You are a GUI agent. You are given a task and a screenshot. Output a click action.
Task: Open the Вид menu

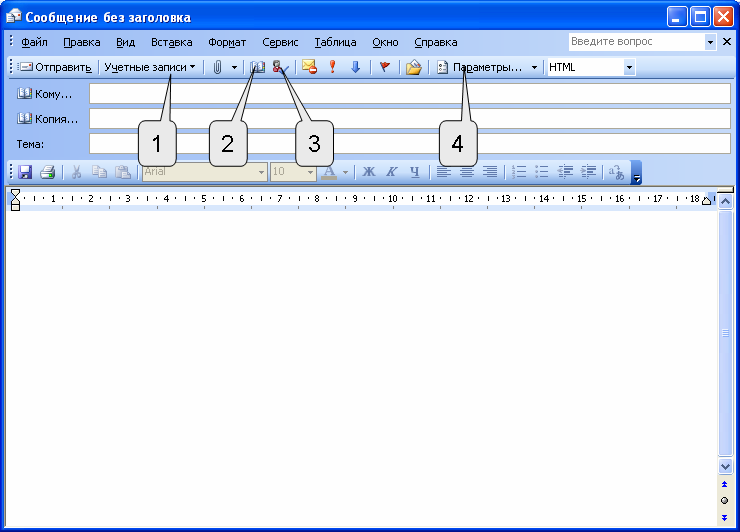click(126, 42)
